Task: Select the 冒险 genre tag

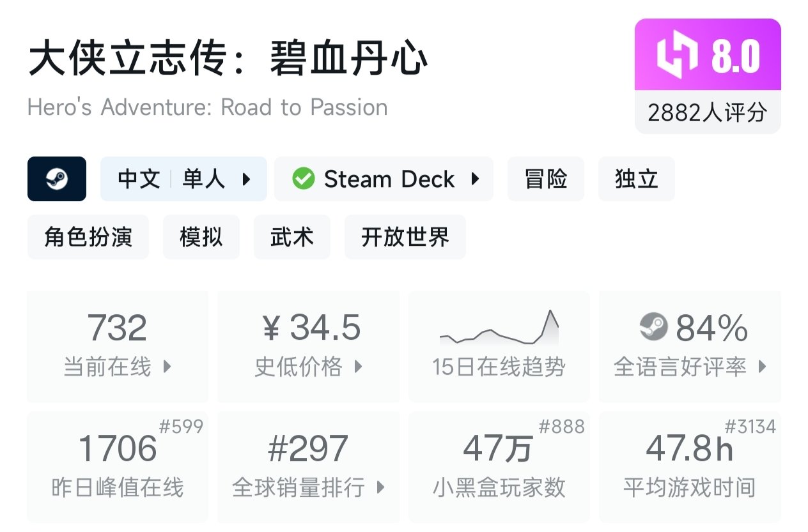Action: (545, 179)
